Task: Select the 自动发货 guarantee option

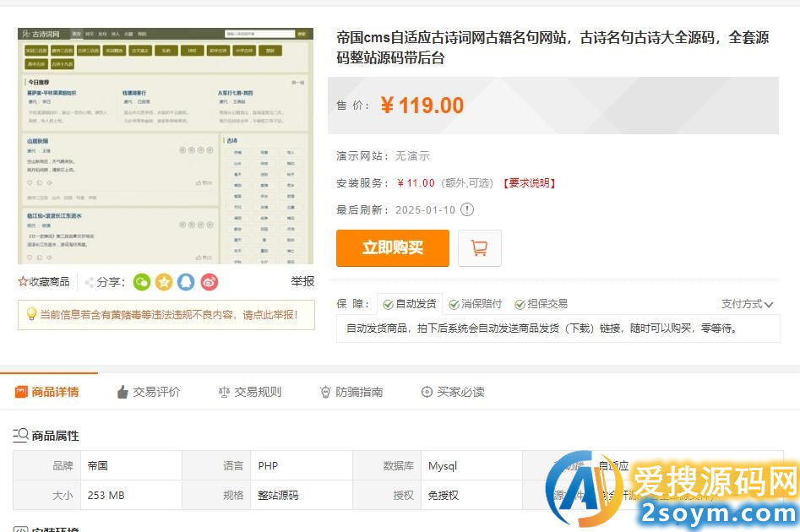Action: [409, 304]
